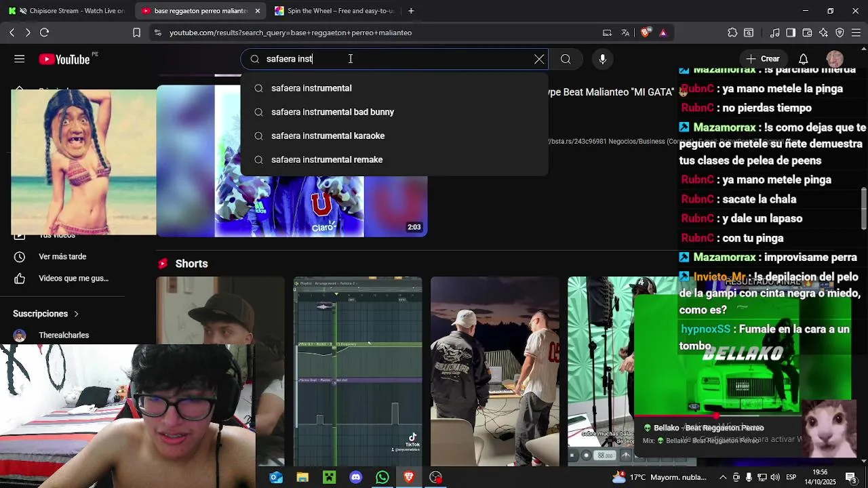Open Brave Wallet icon

coord(807,33)
